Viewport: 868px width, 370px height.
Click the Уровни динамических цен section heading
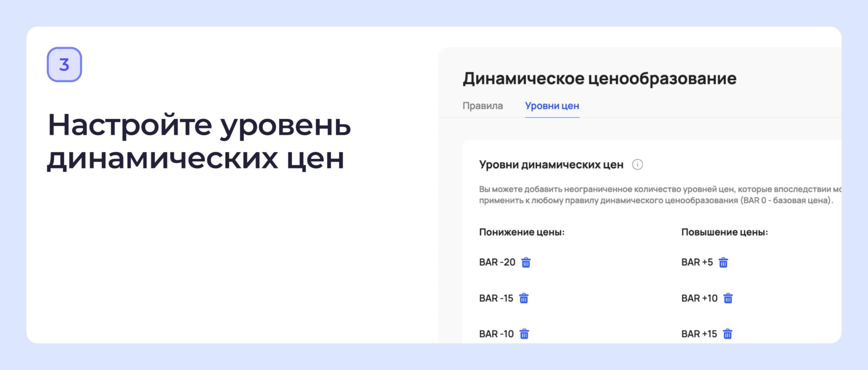coord(551,164)
